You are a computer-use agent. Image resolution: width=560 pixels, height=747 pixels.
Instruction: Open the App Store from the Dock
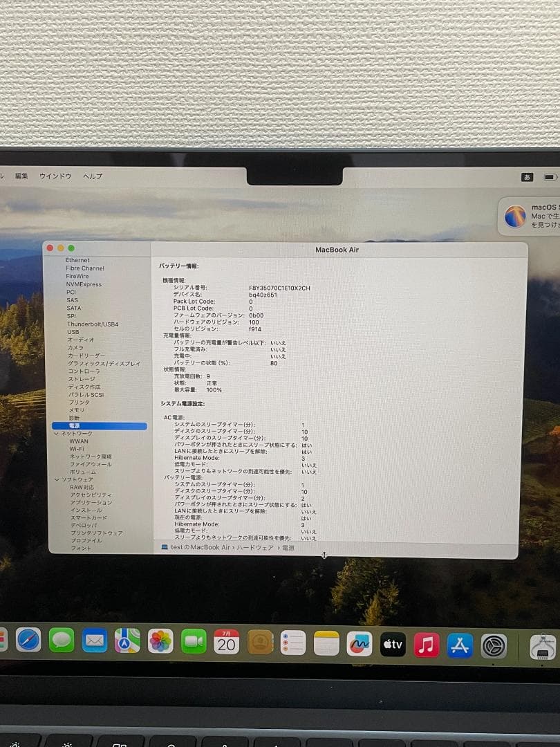pos(459,644)
